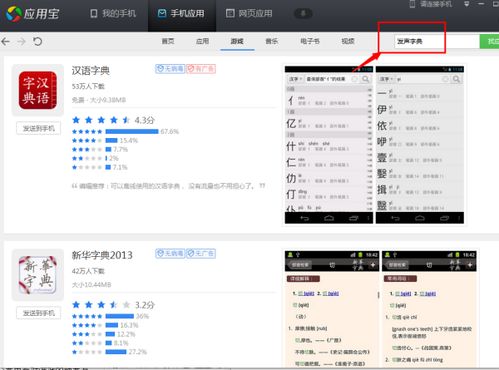Click the 3.2分 star rating

coord(113,305)
